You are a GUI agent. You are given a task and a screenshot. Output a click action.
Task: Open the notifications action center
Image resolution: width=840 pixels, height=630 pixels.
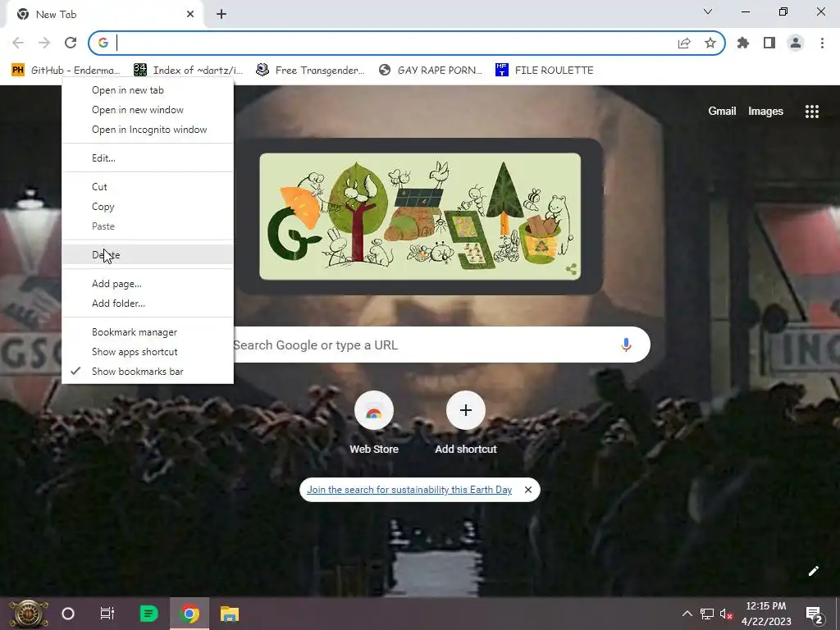coord(815,615)
